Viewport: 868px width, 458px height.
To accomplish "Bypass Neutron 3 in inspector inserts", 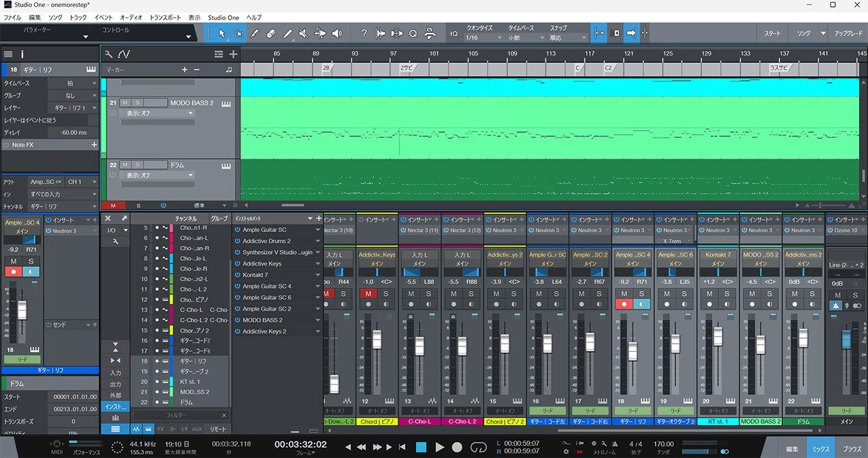I will click(49, 231).
